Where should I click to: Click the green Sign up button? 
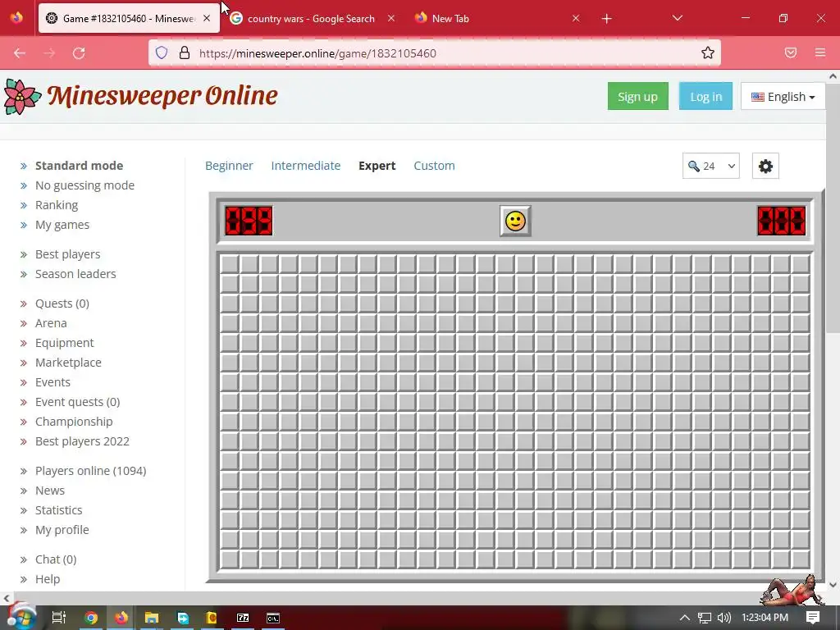coord(637,97)
